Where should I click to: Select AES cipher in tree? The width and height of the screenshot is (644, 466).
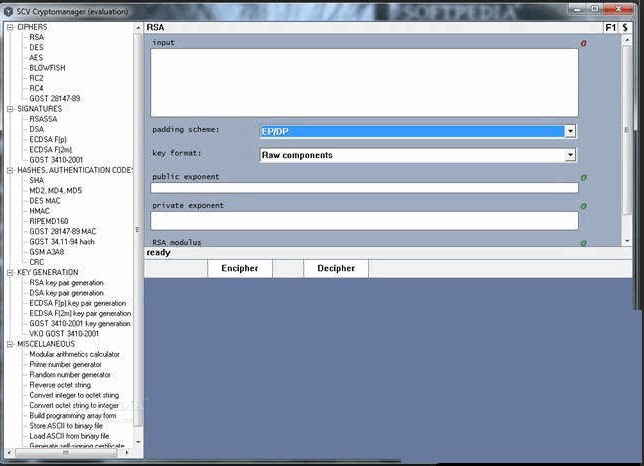(x=36, y=58)
